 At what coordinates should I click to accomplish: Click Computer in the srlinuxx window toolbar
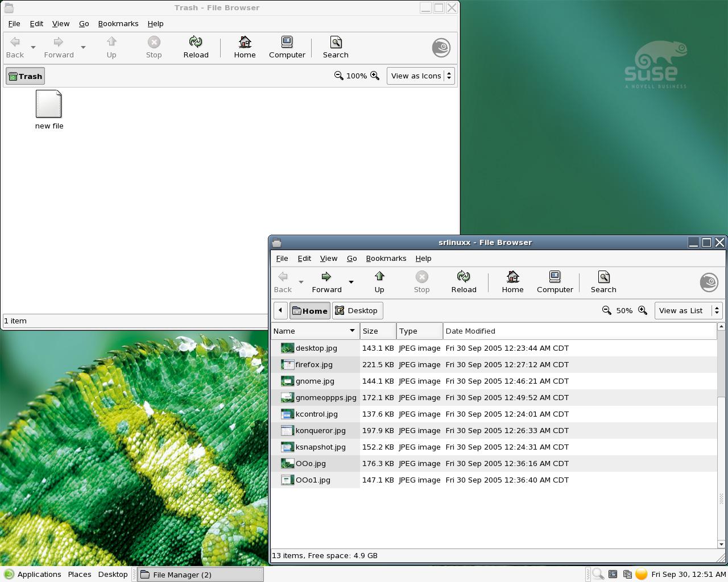(x=555, y=282)
